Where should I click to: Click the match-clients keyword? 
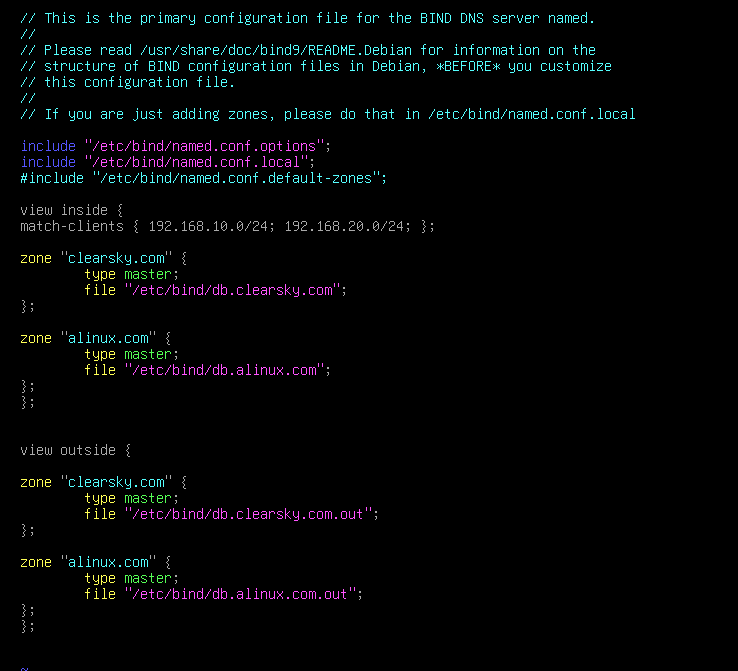pyautogui.click(x=72, y=226)
